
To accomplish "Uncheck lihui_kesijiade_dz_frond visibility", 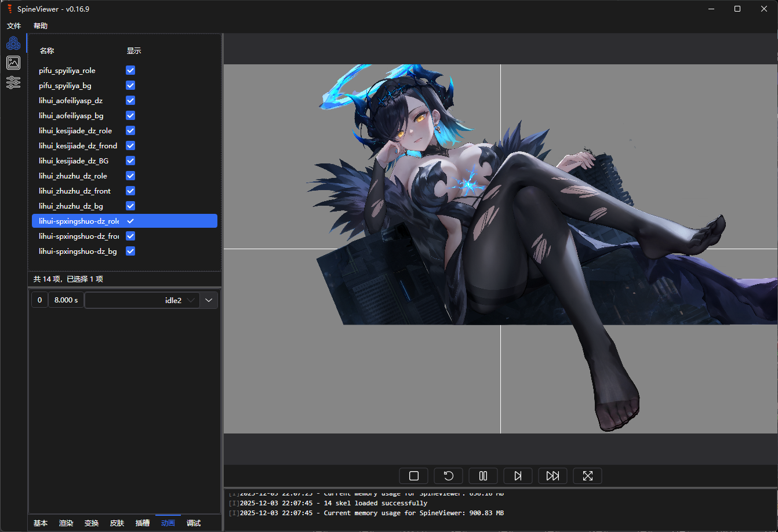I will [x=130, y=145].
